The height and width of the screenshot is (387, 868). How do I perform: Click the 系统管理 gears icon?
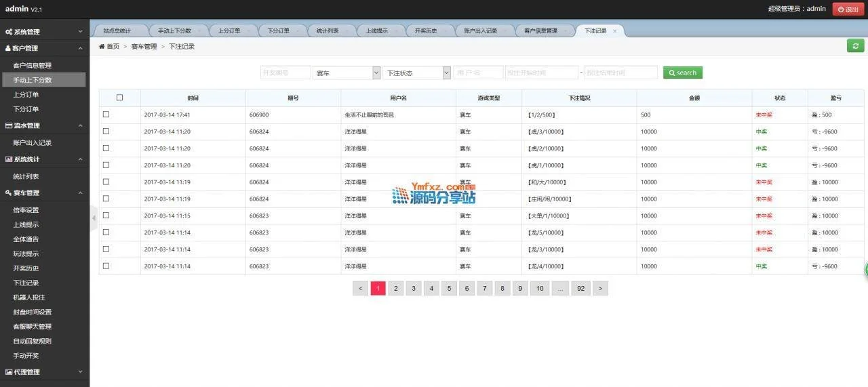[x=9, y=32]
